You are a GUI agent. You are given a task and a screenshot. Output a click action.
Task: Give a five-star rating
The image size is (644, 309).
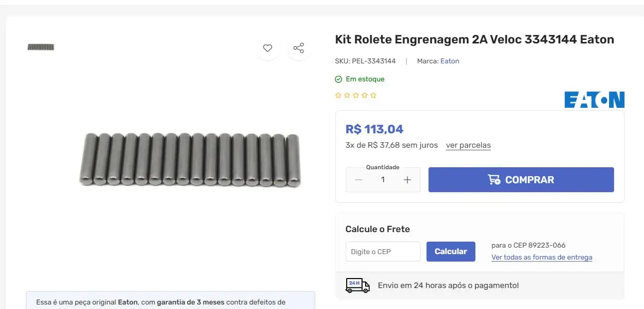tap(374, 95)
